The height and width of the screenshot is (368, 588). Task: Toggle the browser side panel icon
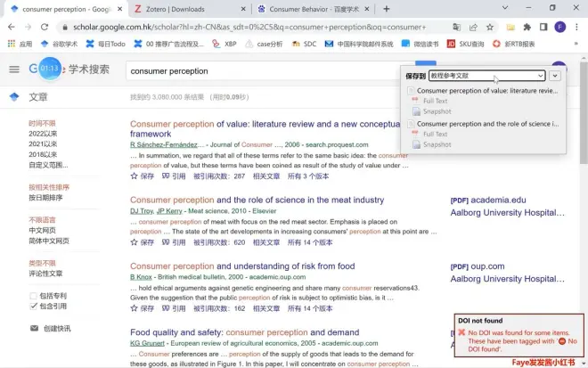click(x=543, y=27)
